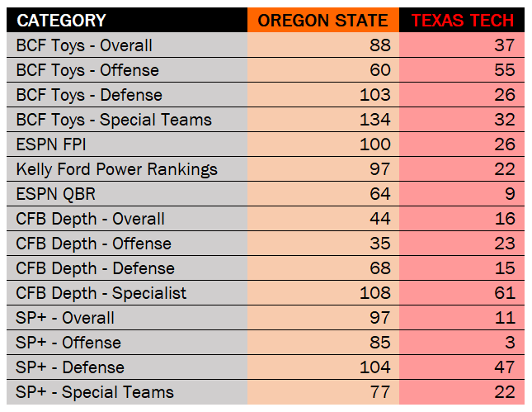Select Oregon State's ESPN FPI value 100
Image resolution: width=532 pixels, height=412 pixels.
point(375,144)
